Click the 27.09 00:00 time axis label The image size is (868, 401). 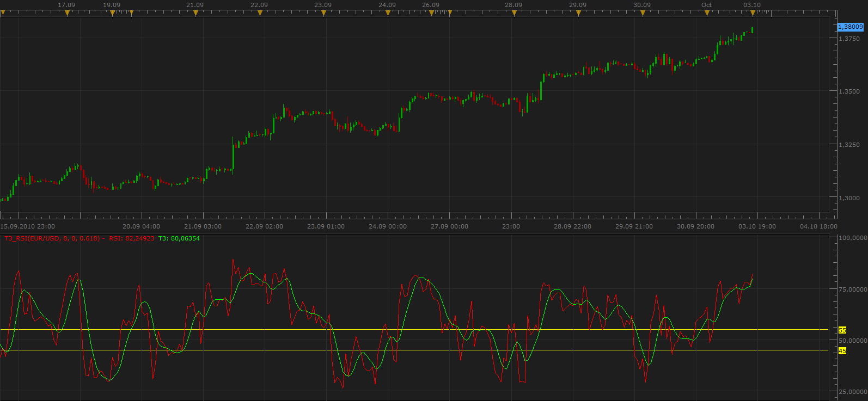(x=449, y=226)
